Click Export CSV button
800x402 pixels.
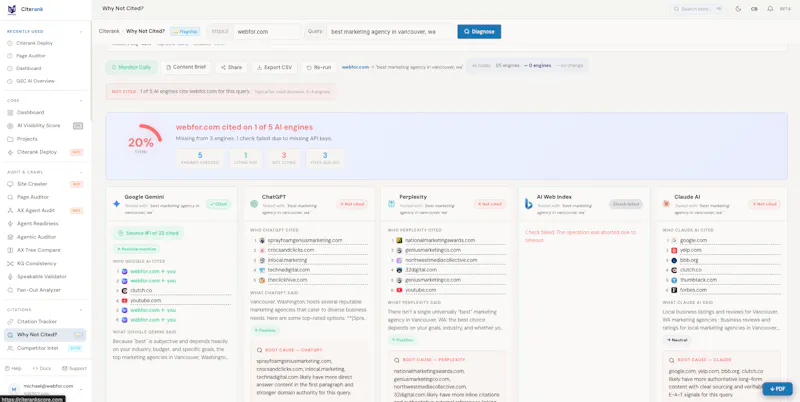point(274,67)
